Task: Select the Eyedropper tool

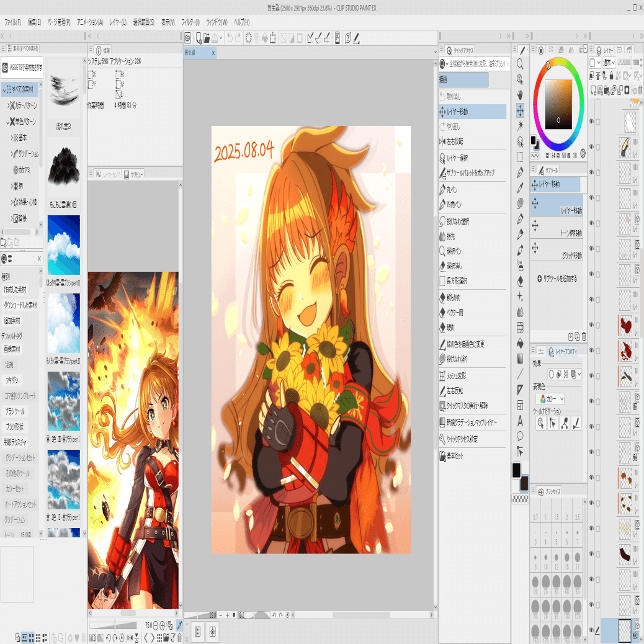Action: click(520, 188)
